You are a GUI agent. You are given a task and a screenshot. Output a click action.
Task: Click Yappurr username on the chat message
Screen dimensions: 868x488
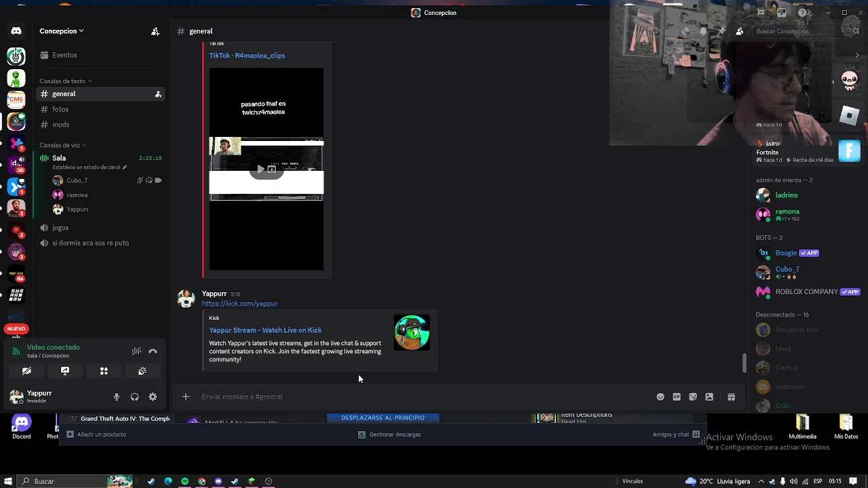(x=214, y=293)
